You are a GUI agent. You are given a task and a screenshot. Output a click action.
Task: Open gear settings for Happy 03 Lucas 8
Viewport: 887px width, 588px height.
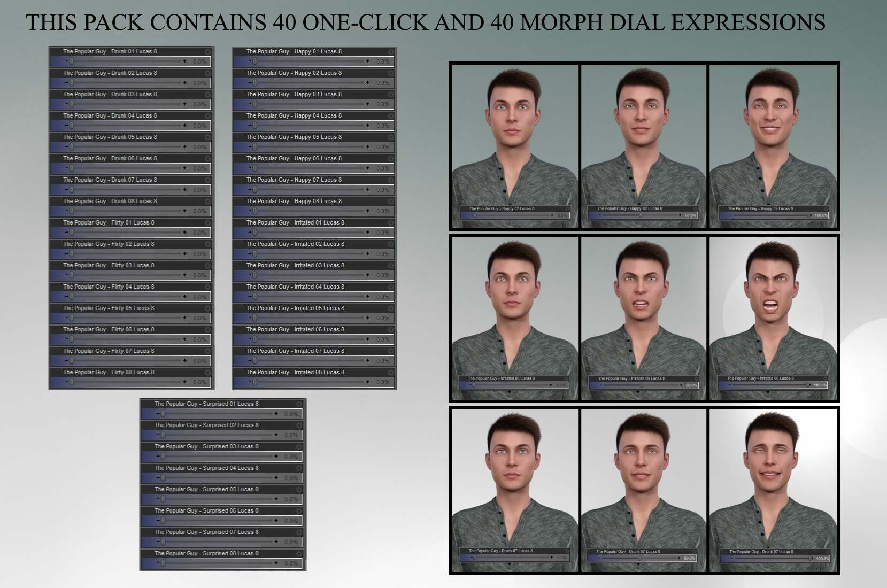tap(391, 95)
